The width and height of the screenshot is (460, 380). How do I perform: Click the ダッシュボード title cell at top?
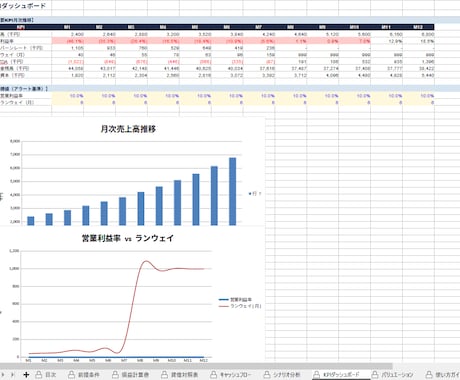click(x=23, y=6)
